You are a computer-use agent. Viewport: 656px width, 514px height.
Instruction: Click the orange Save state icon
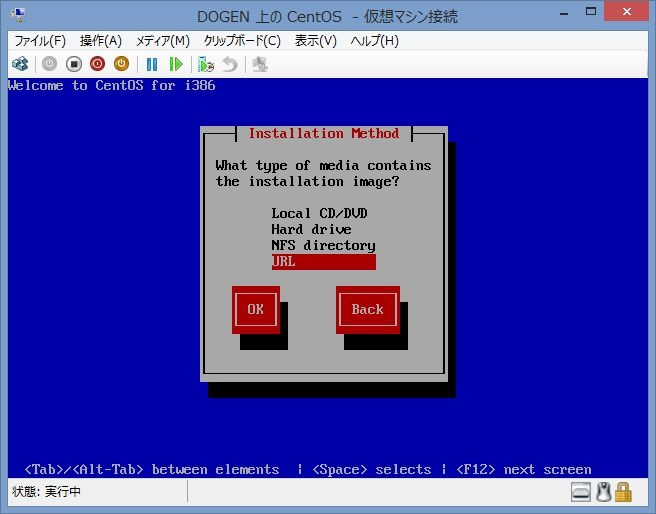click(121, 64)
